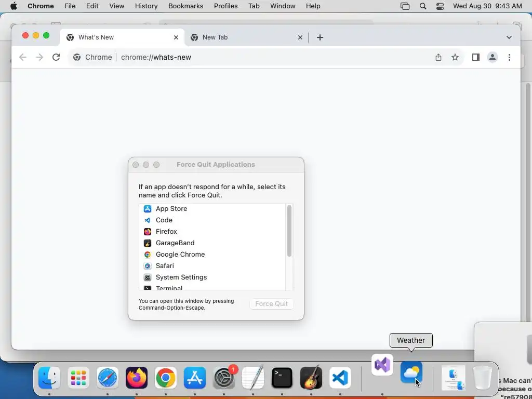Reload the What's New page
Screen dimensions: 532x399
point(56,57)
